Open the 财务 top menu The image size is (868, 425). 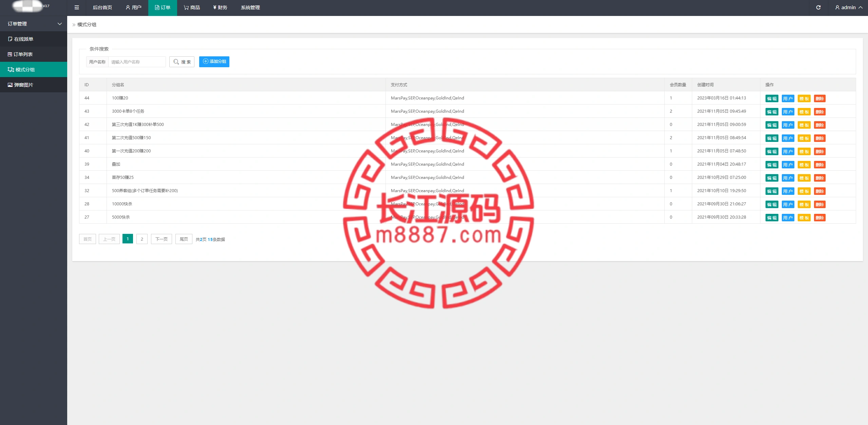[x=220, y=7]
